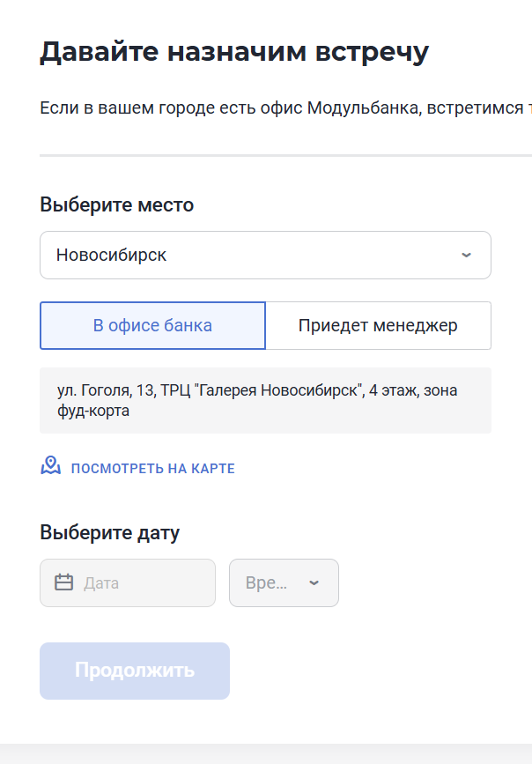Click the Новосибирск city name text
This screenshot has width=532, height=764.
pos(111,255)
